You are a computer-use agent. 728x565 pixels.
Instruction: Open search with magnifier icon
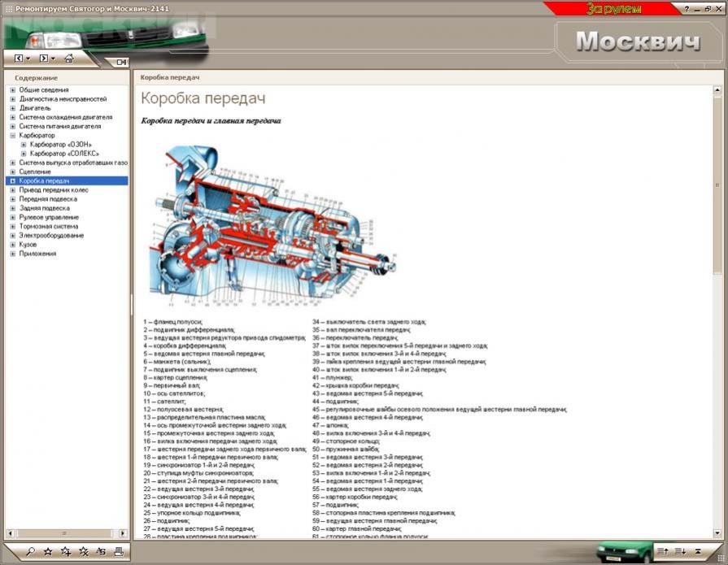click(x=31, y=552)
